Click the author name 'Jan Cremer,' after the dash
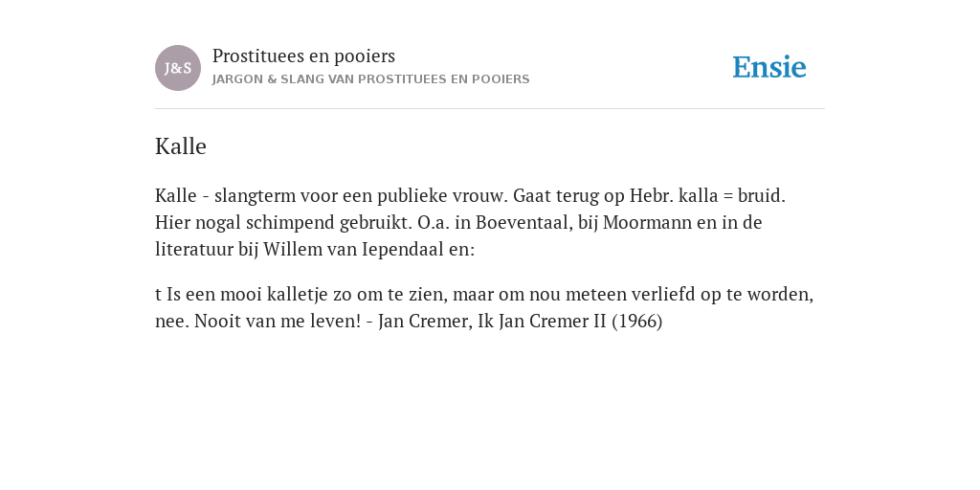The image size is (980, 490). (426, 322)
